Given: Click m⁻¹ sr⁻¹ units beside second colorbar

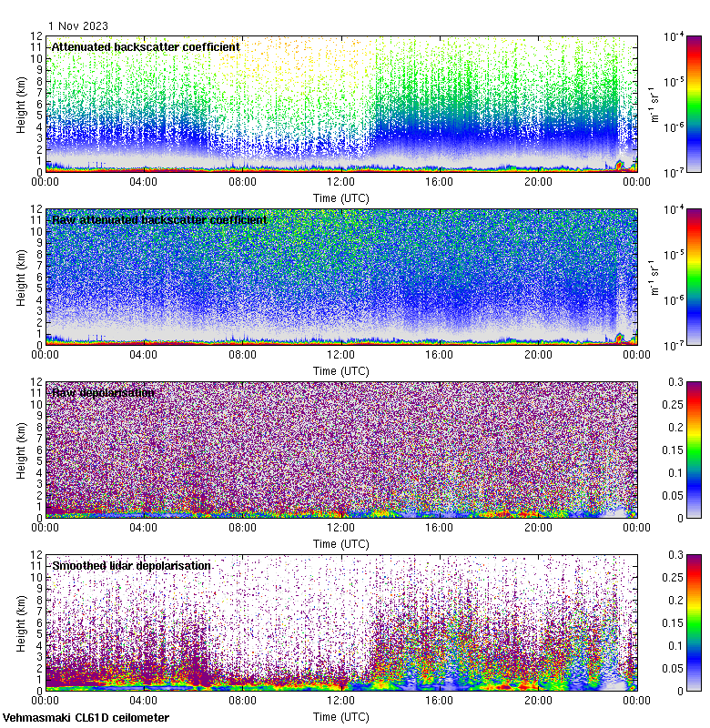Looking at the screenshot, I should coord(654,277).
